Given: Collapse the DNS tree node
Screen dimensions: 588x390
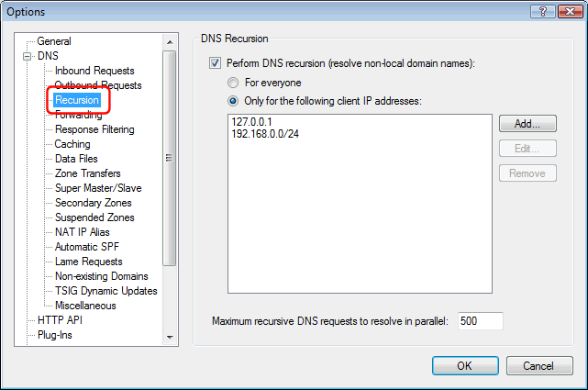Looking at the screenshot, I should click(x=27, y=57).
